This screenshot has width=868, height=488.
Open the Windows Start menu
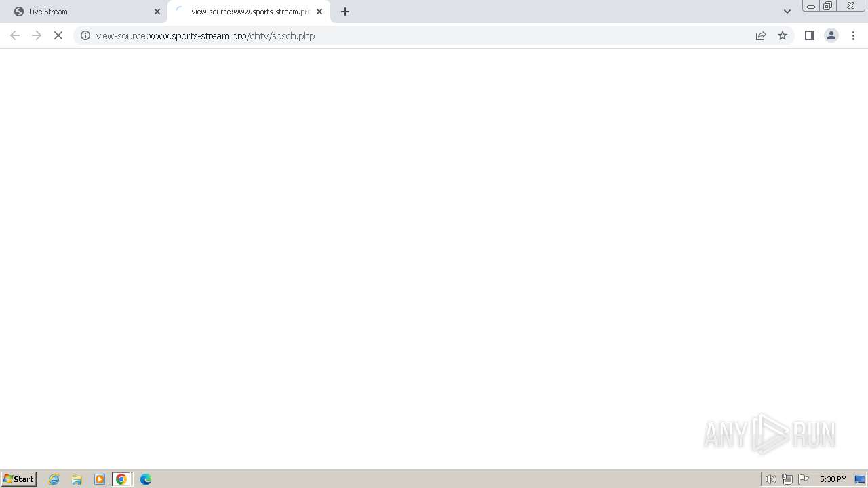(19, 479)
